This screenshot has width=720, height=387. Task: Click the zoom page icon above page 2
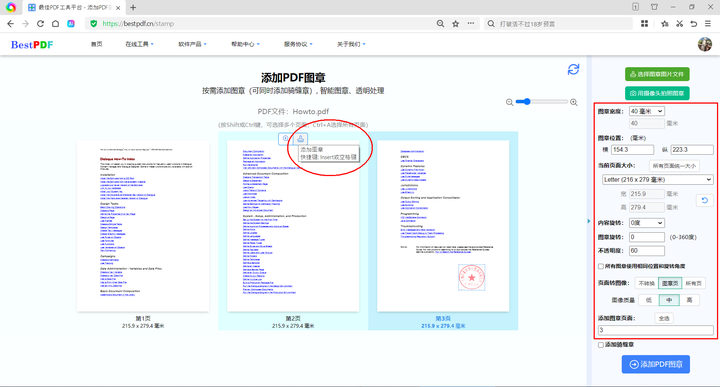click(285, 139)
